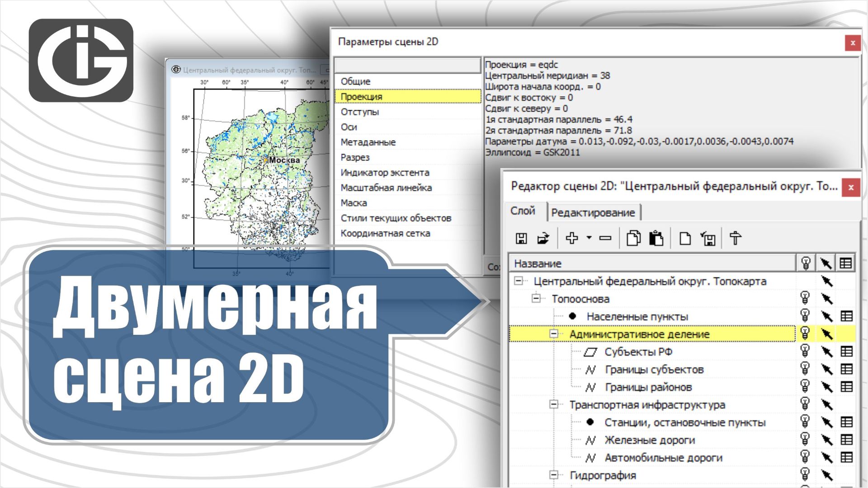Click the light bulb column header icon
Viewport: 868px width, 488px height.
pyautogui.click(x=806, y=263)
